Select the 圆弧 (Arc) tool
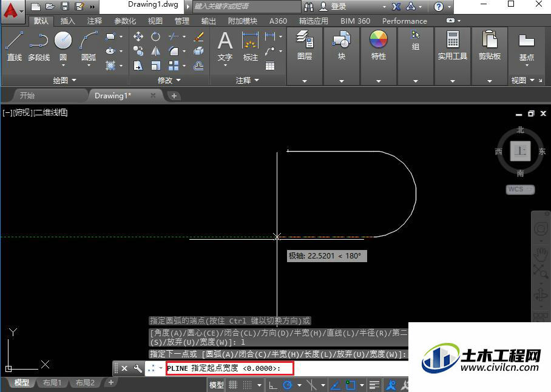The height and width of the screenshot is (392, 551). coord(89,46)
